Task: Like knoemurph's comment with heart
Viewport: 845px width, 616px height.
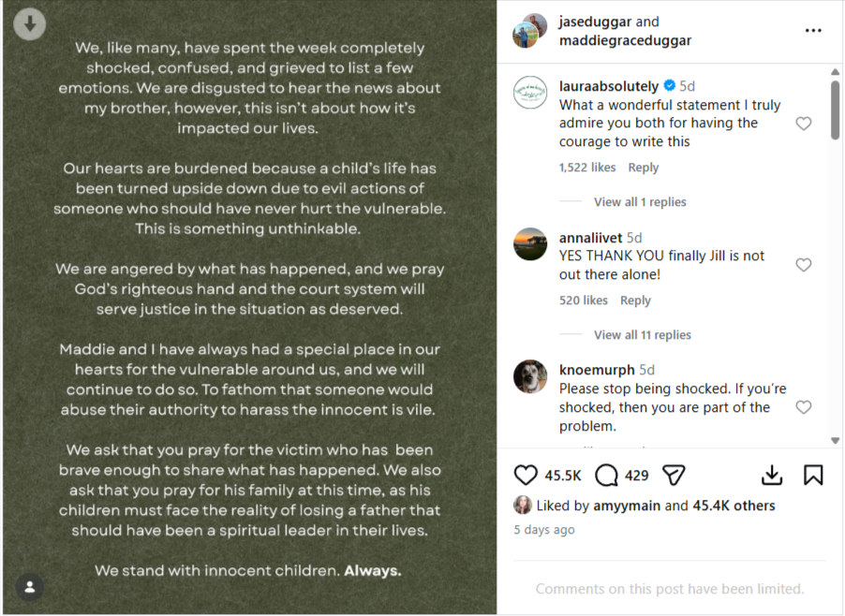Action: coord(803,407)
